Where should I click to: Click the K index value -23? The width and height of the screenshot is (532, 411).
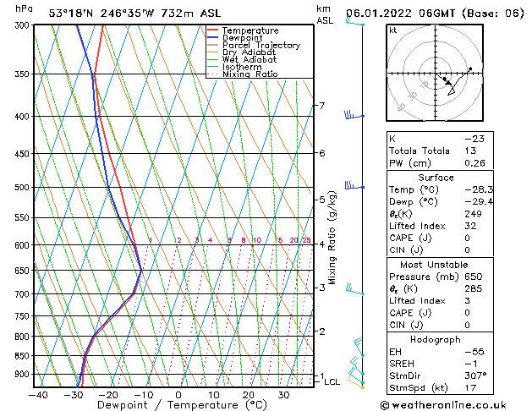tap(474, 139)
